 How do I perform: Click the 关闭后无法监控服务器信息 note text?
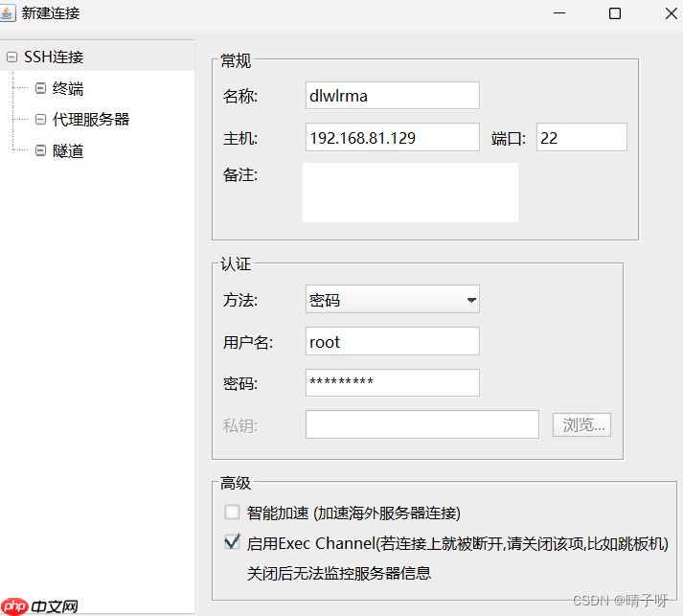click(339, 573)
